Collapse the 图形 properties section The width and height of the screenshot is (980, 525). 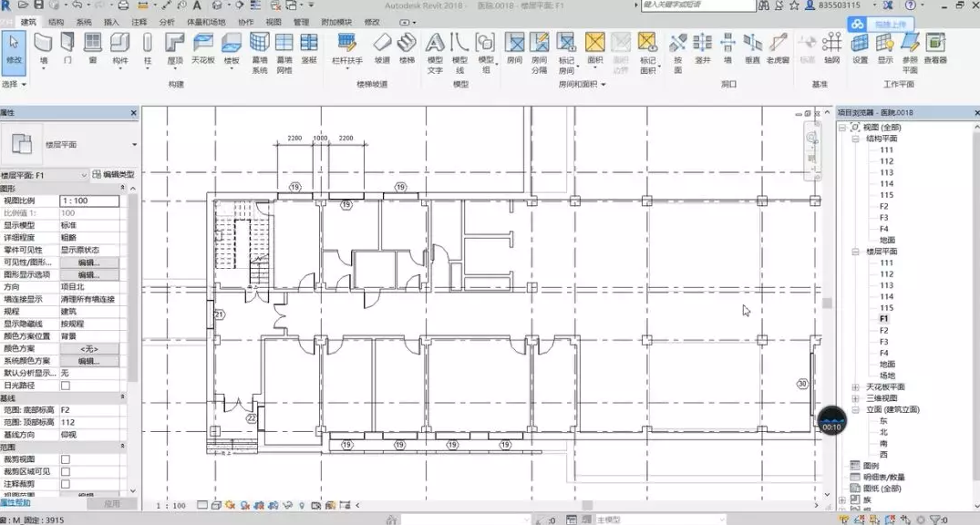click(122, 188)
